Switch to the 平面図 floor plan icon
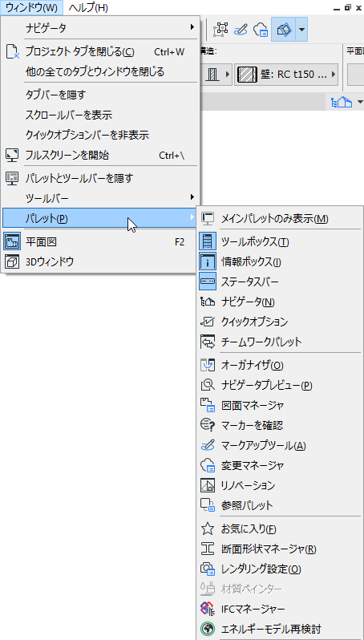Viewport: 364px width, 640px height. click(12, 242)
